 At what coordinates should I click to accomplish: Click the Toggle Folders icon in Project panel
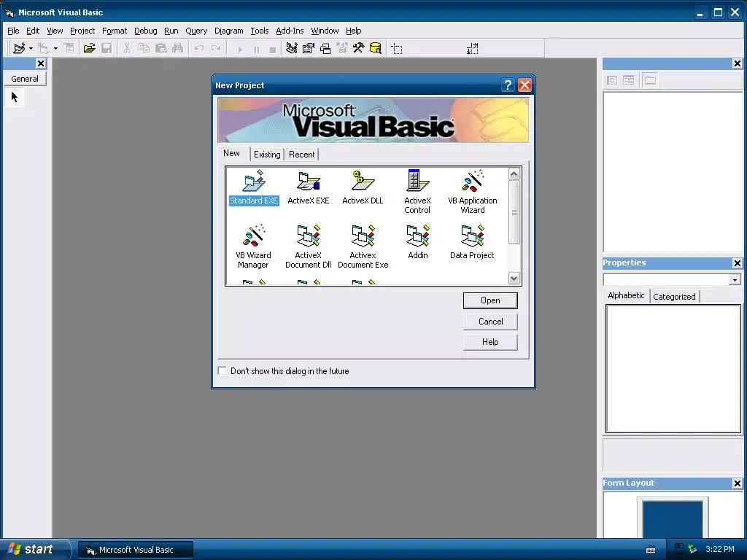650,80
